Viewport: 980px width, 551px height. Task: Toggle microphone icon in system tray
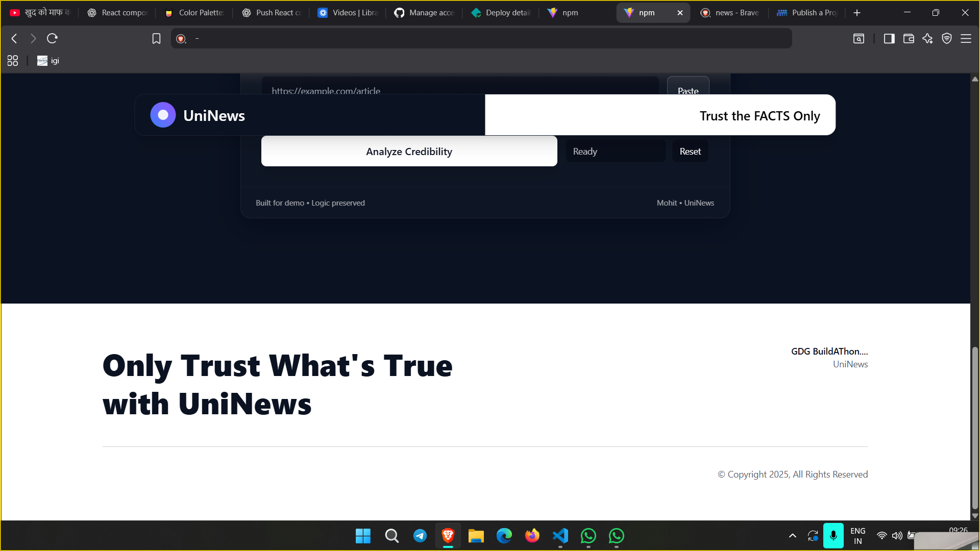(834, 536)
